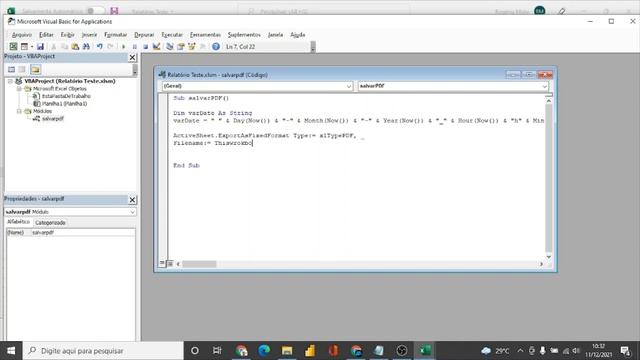Open File Explorer from the taskbar
Image resolution: width=640 pixels, height=360 pixels.
[x=287, y=351]
